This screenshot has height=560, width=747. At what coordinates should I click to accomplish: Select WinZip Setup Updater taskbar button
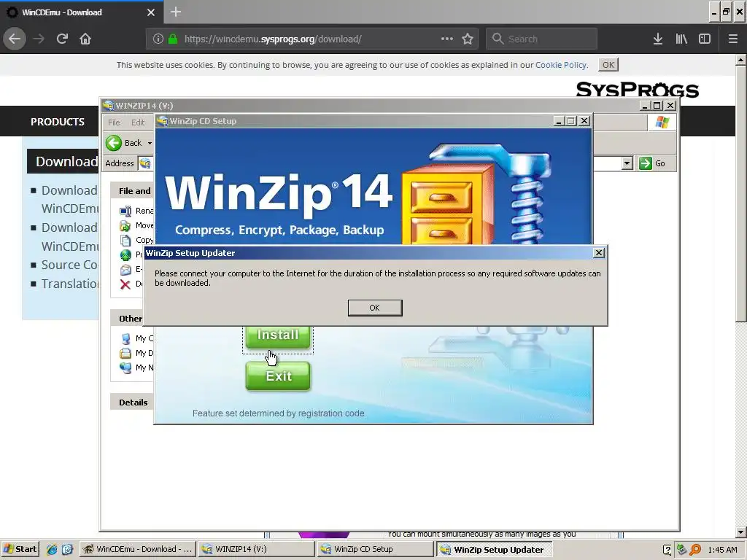pos(494,549)
